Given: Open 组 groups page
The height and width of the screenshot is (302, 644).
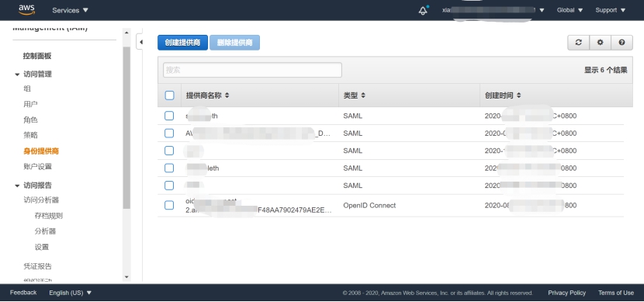Looking at the screenshot, I should [x=27, y=89].
